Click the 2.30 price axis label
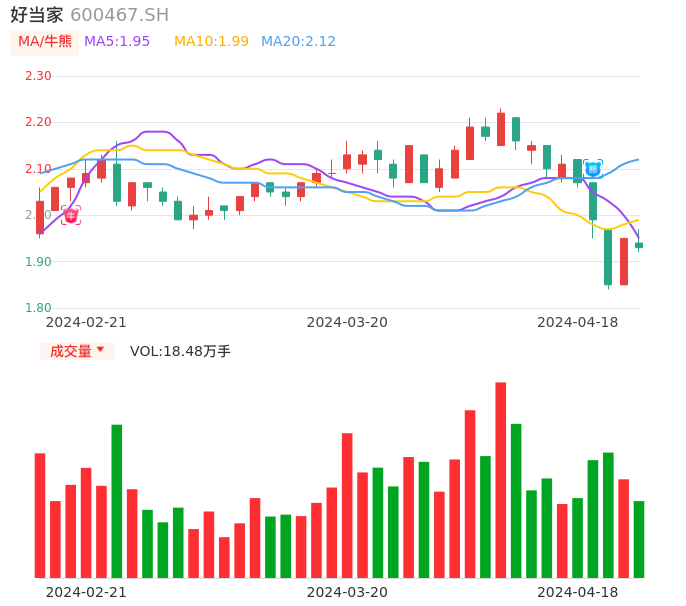This screenshot has height=606, width=686. tap(38, 76)
